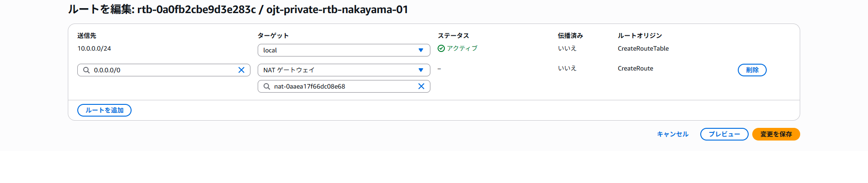Click the 削除 button for the route
This screenshot has height=183, width=868.
click(752, 70)
